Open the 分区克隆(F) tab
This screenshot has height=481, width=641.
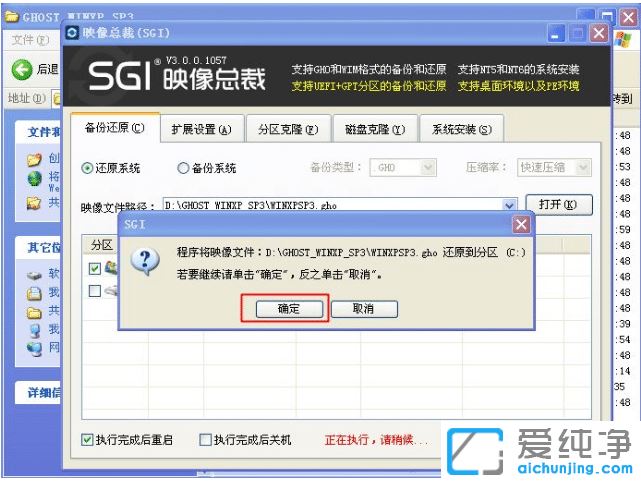click(288, 130)
